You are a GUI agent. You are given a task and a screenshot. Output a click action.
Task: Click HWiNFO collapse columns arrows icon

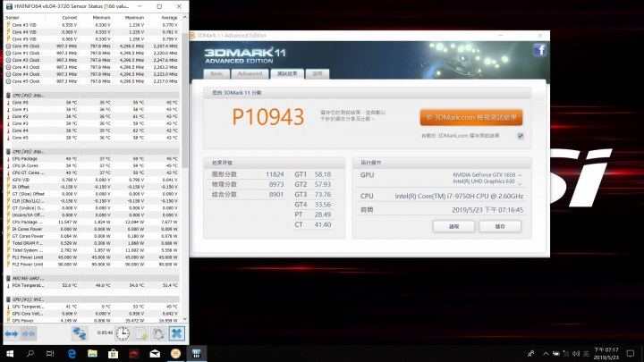[29, 333]
